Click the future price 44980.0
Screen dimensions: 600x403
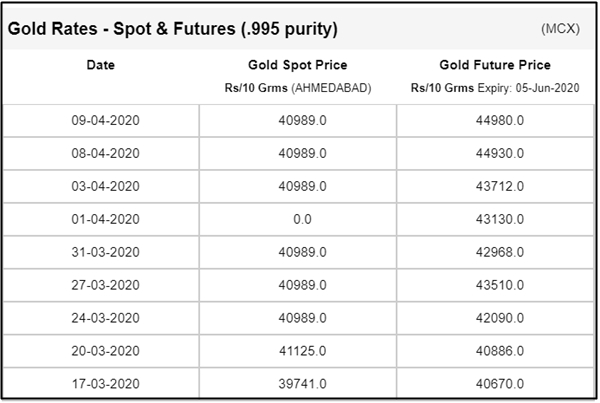click(x=495, y=121)
